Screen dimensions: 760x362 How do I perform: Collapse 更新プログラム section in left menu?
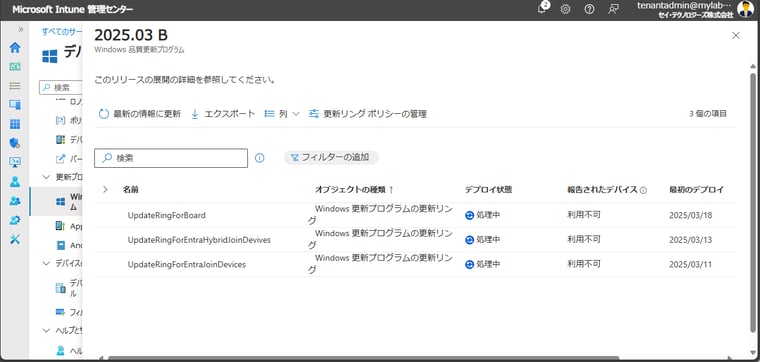[47, 177]
